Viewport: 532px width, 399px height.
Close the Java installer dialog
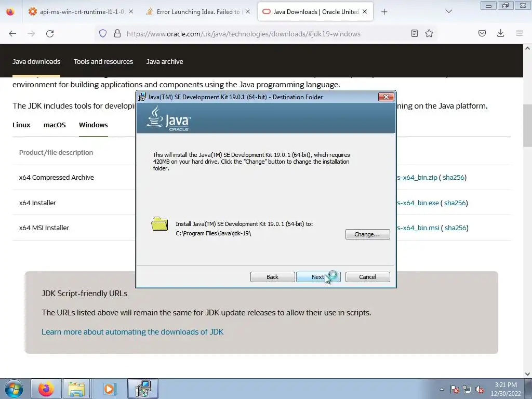(x=386, y=97)
